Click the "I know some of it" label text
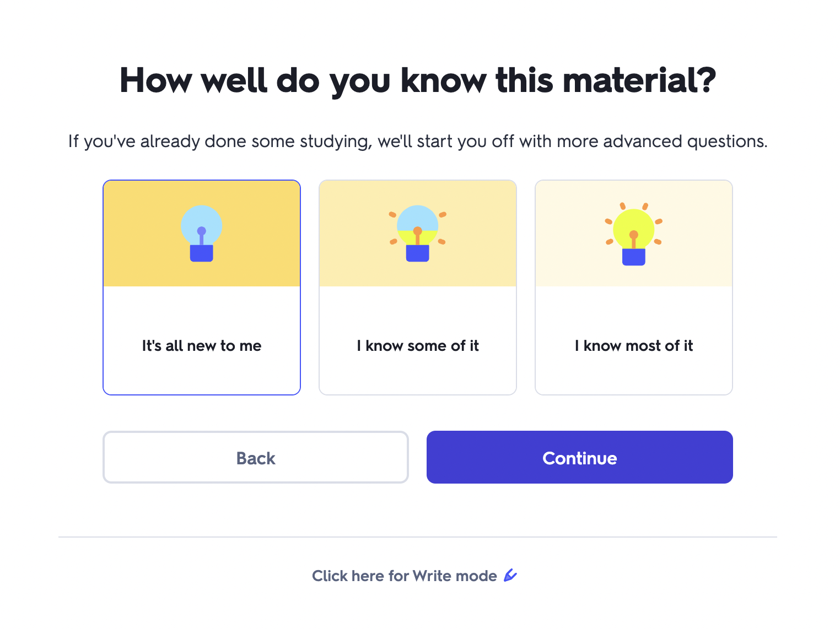 tap(418, 346)
